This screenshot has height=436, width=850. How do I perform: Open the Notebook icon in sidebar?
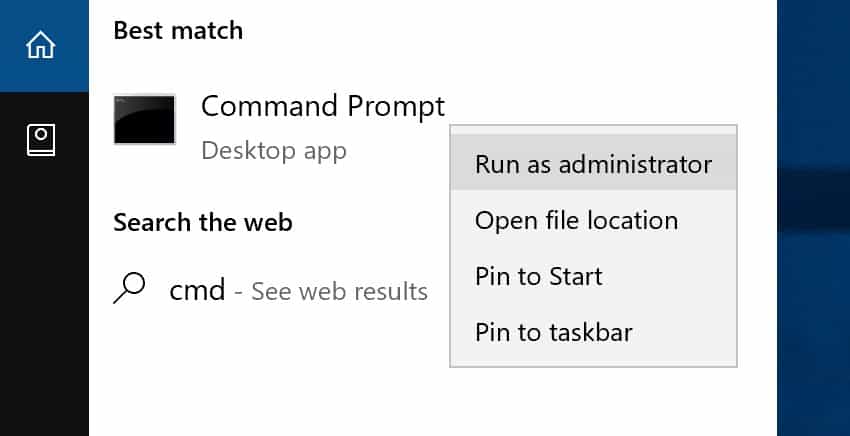point(41,140)
